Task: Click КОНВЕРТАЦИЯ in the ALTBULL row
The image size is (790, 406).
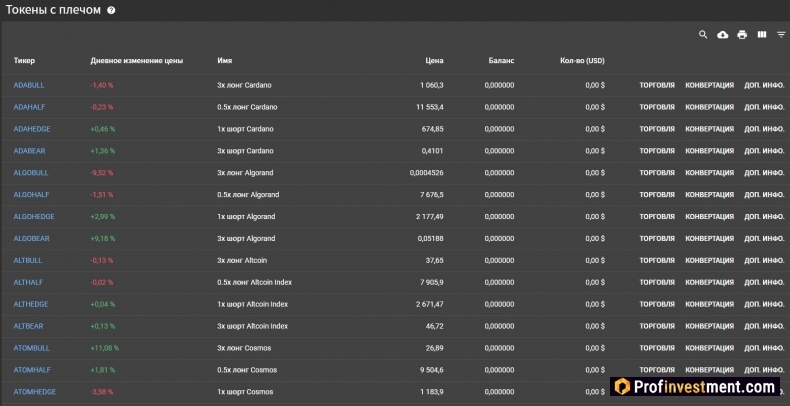Action: (709, 260)
